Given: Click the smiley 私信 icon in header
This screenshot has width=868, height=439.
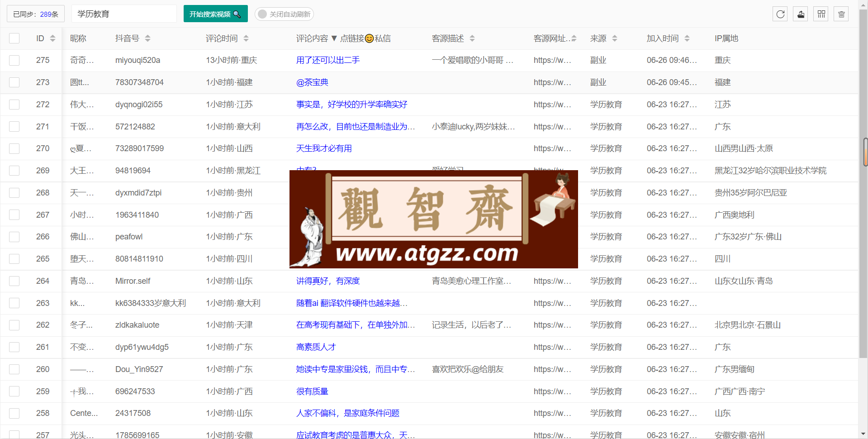Looking at the screenshot, I should 369,38.
